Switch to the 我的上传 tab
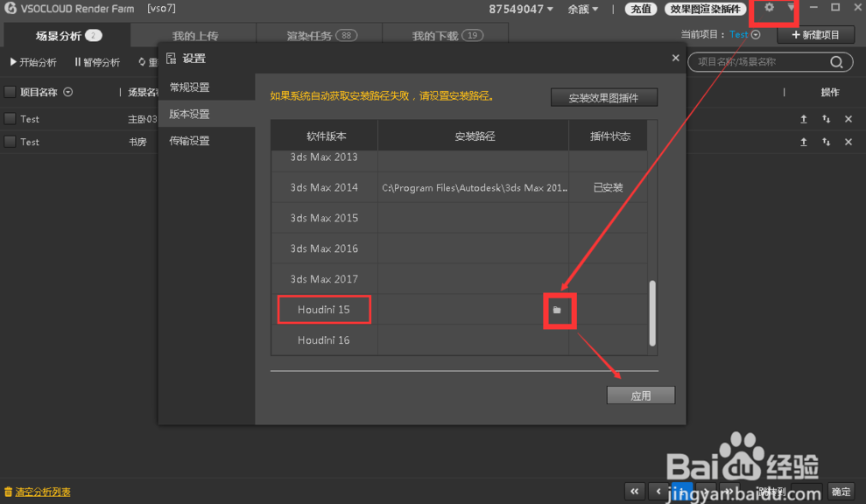 (194, 36)
